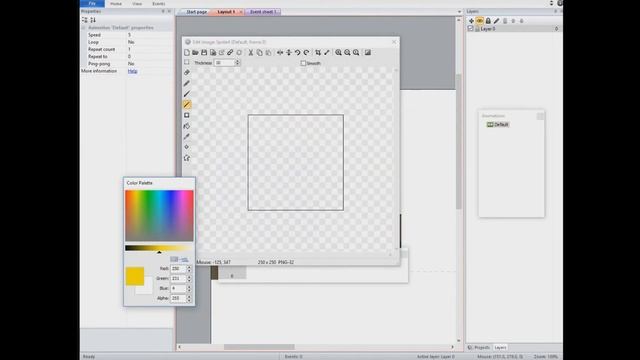The width and height of the screenshot is (640, 360).
Task: Increase the Green value with the stepper
Action: (189, 277)
